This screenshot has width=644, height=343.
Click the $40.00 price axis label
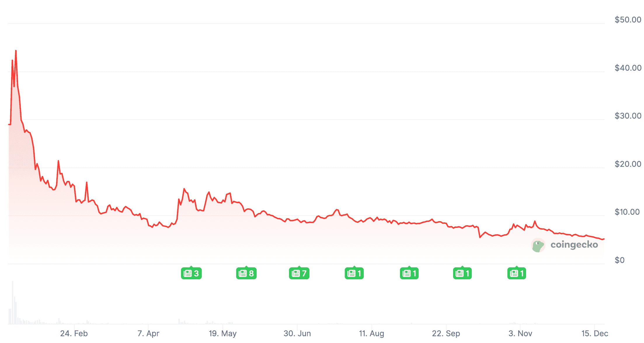tap(628, 68)
